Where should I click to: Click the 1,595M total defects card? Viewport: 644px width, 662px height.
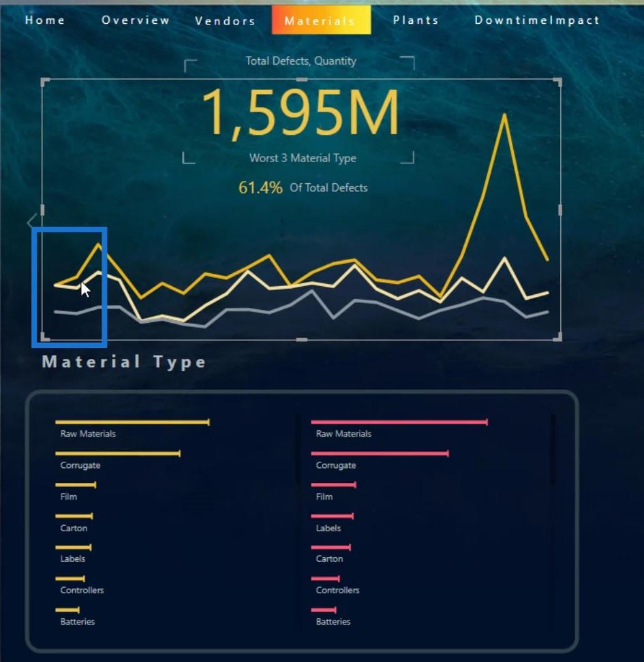click(300, 112)
